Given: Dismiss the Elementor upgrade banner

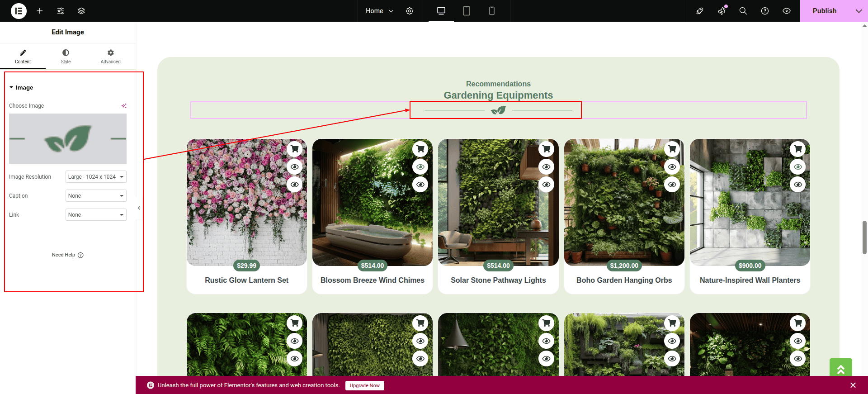Looking at the screenshot, I should click(x=853, y=385).
